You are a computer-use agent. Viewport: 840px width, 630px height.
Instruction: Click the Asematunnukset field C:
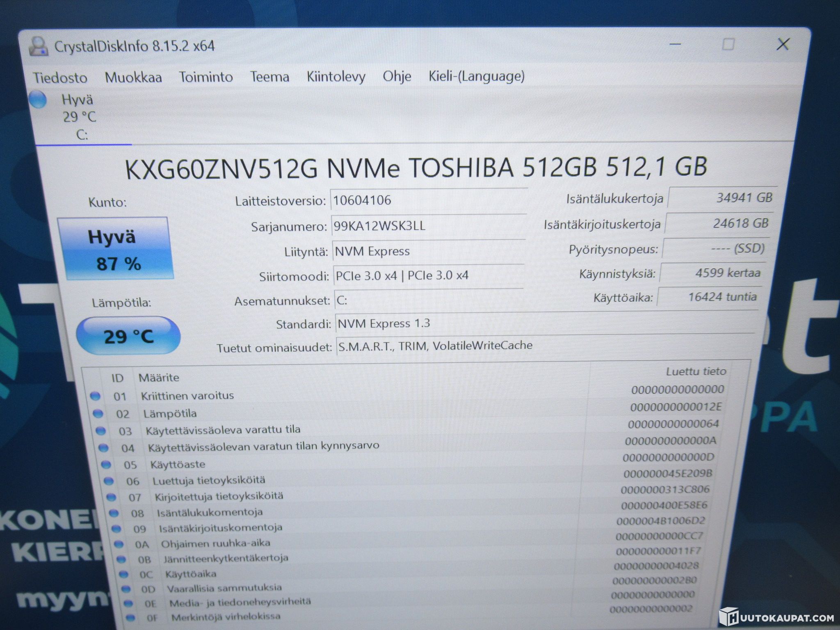(429, 300)
